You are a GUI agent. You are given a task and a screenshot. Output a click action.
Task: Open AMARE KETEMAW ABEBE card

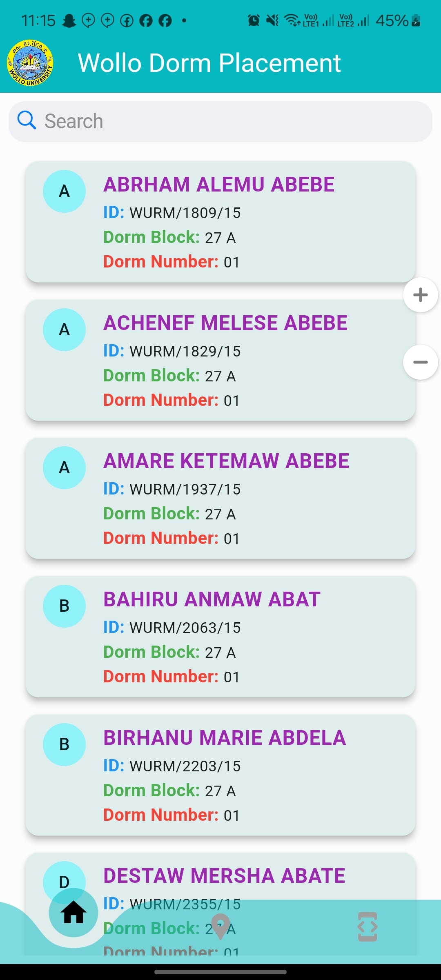pos(220,498)
